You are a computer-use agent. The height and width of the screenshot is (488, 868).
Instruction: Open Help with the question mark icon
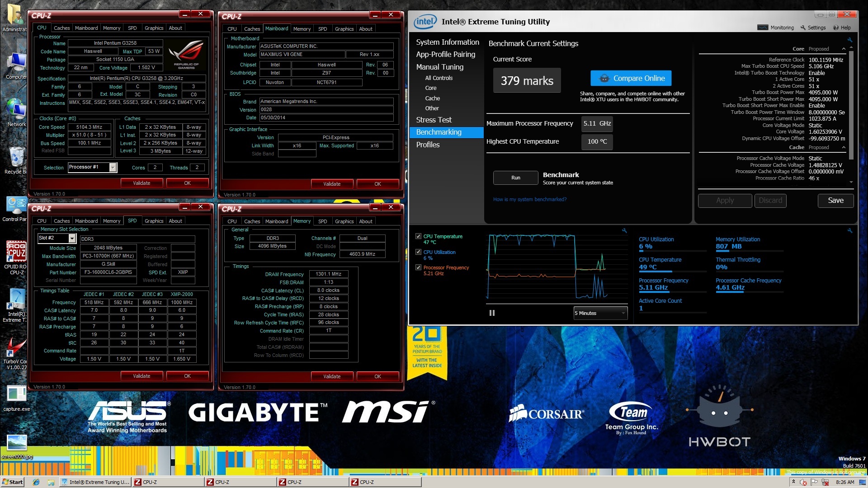836,28
